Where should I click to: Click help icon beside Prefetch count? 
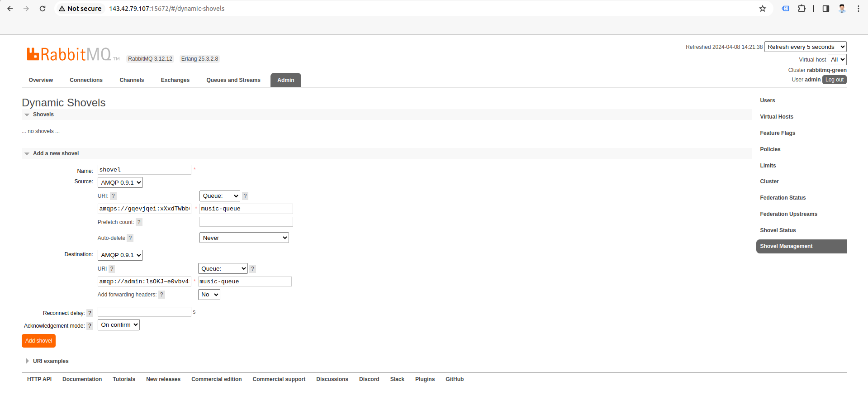pyautogui.click(x=139, y=222)
